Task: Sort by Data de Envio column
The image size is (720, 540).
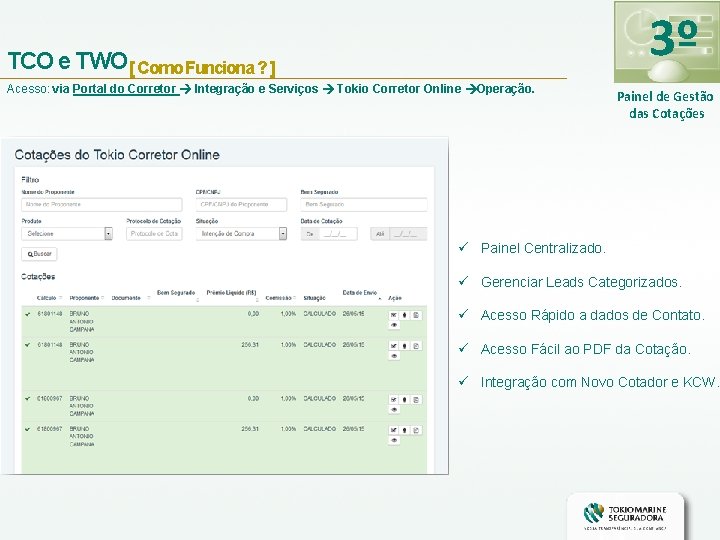Action: tap(361, 295)
